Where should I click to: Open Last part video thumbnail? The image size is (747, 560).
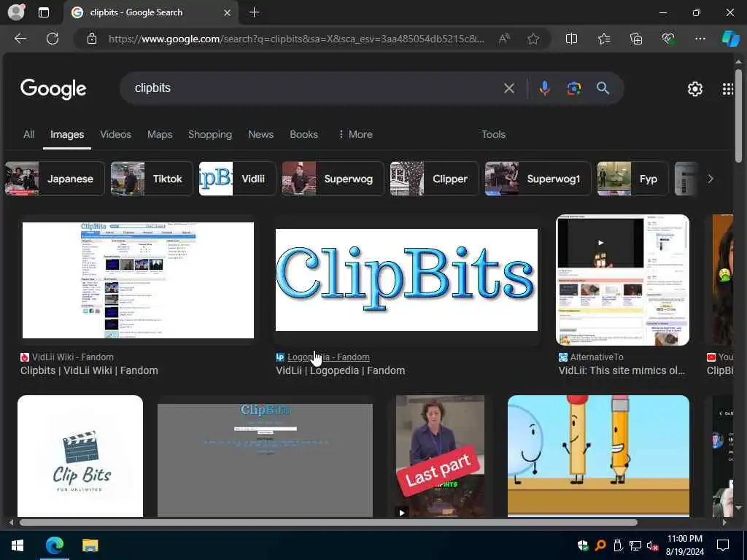point(440,456)
